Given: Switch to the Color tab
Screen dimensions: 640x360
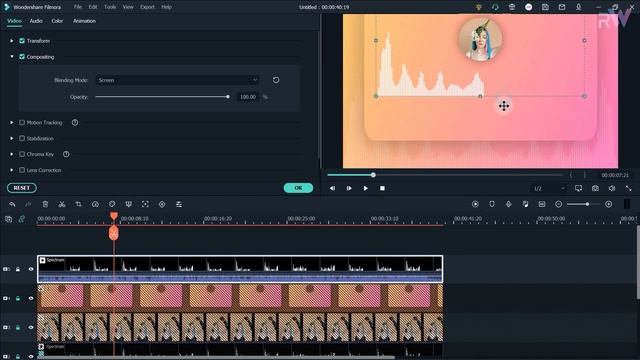Looking at the screenshot, I should (x=57, y=21).
